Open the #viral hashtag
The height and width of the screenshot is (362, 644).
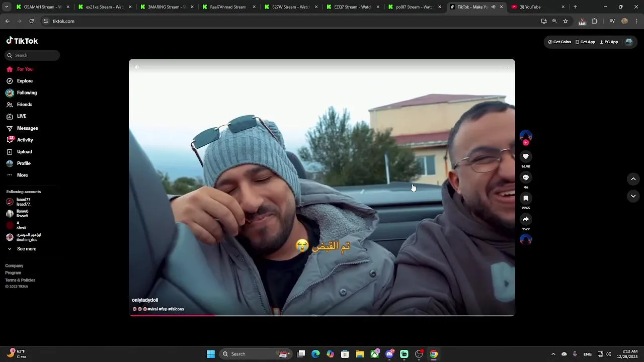(152, 309)
